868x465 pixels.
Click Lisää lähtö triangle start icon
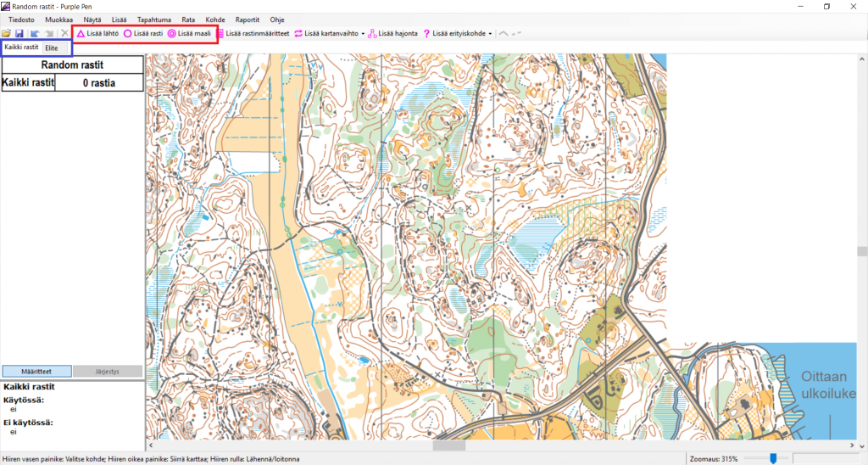[x=81, y=34]
